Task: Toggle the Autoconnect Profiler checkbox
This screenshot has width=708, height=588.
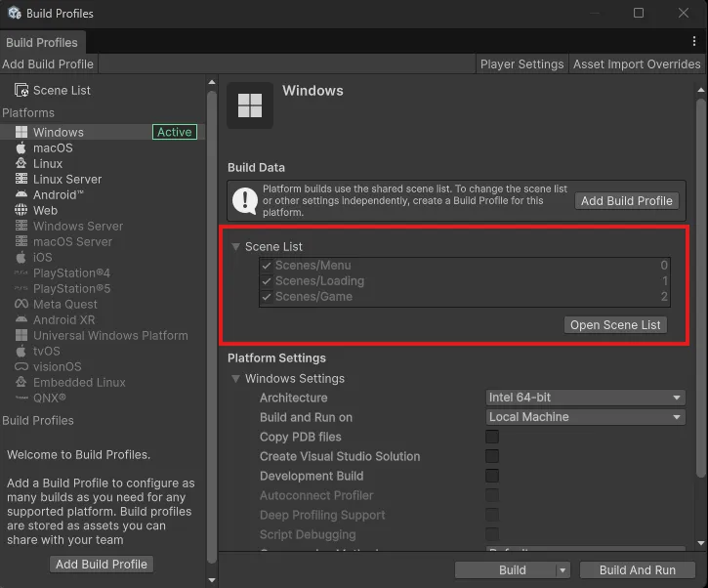Action: 492,495
